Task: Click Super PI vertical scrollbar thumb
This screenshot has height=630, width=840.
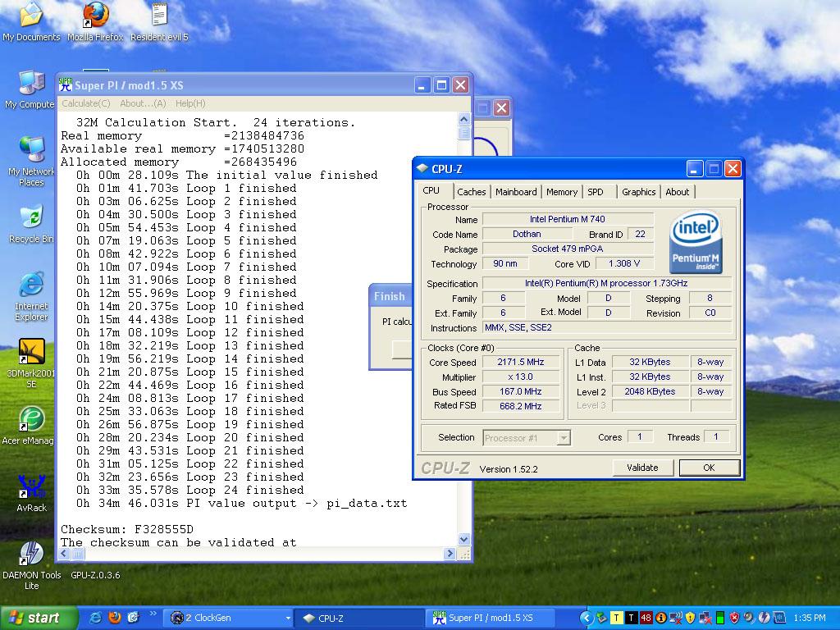Action: [464, 132]
